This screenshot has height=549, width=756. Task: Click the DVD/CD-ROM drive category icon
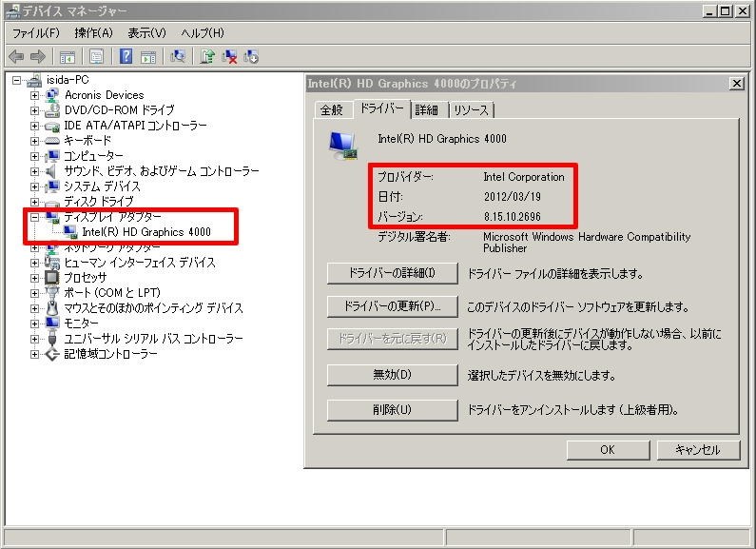pos(52,110)
